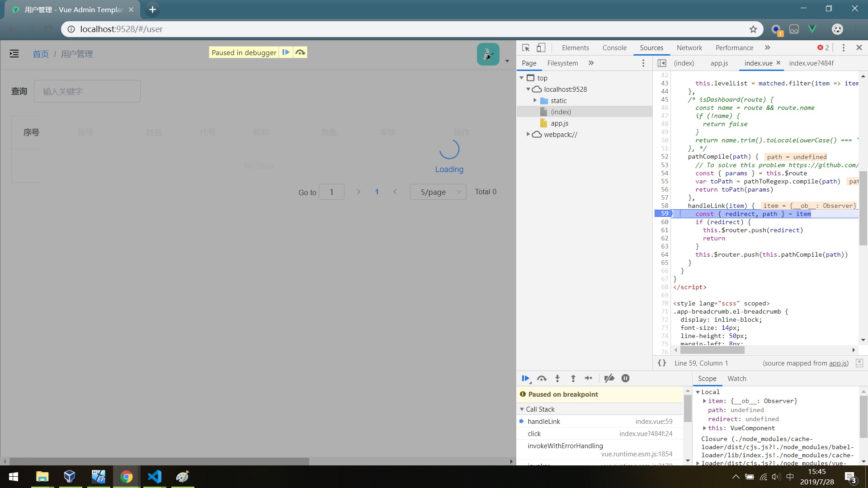Open app.js source map link
This screenshot has width=868, height=488.
pyautogui.click(x=839, y=363)
